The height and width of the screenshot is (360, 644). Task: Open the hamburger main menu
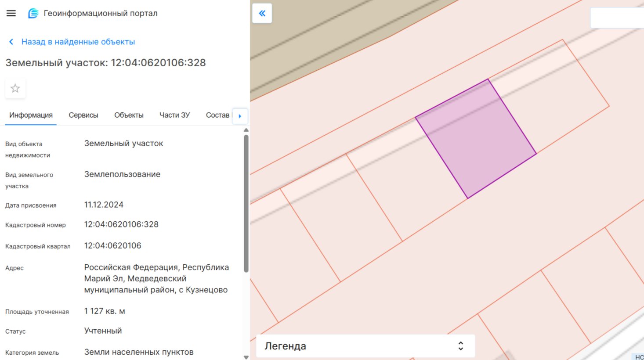[11, 13]
